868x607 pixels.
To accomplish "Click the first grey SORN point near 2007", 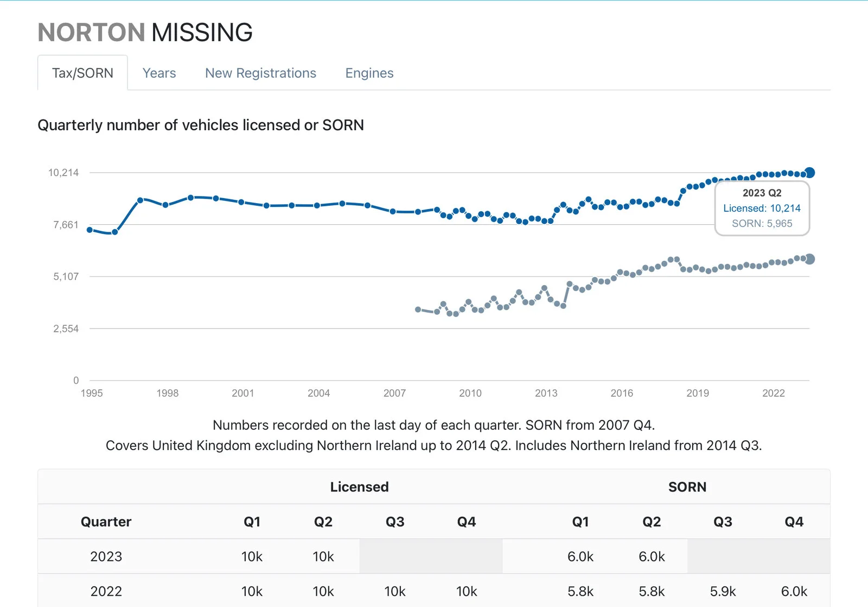I will pos(418,309).
